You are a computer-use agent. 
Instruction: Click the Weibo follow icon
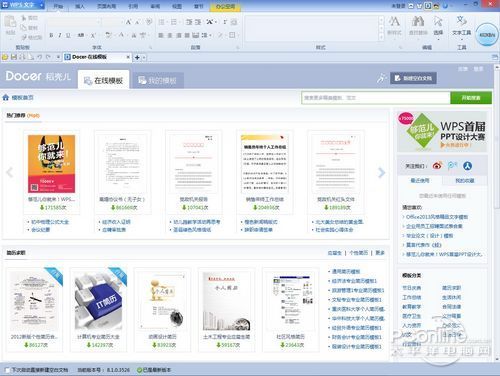click(437, 165)
